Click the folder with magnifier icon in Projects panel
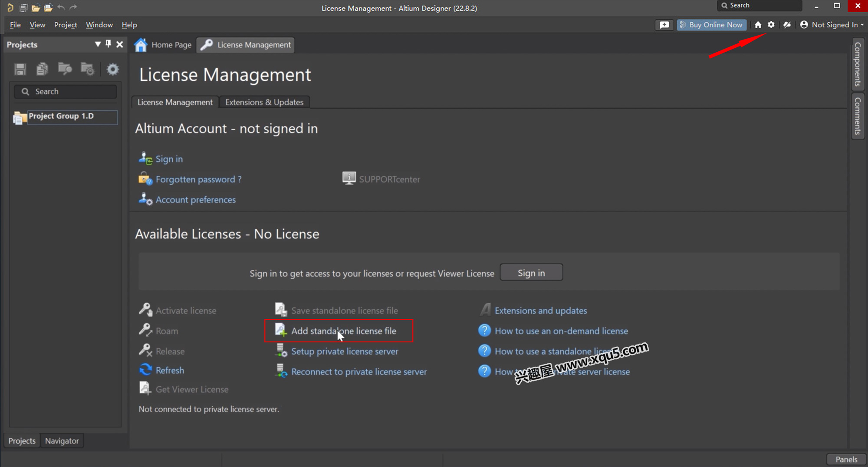Image resolution: width=868 pixels, height=467 pixels. (x=65, y=69)
